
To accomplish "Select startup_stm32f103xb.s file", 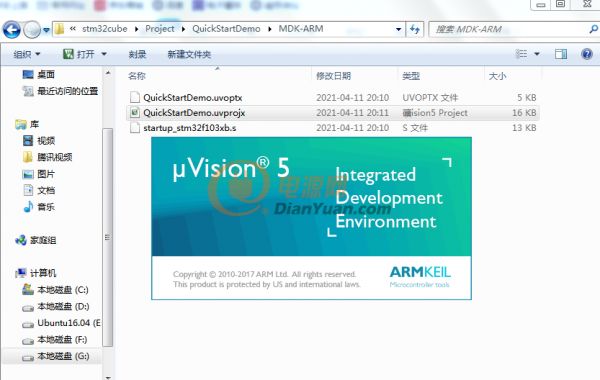I will (x=333, y=128).
